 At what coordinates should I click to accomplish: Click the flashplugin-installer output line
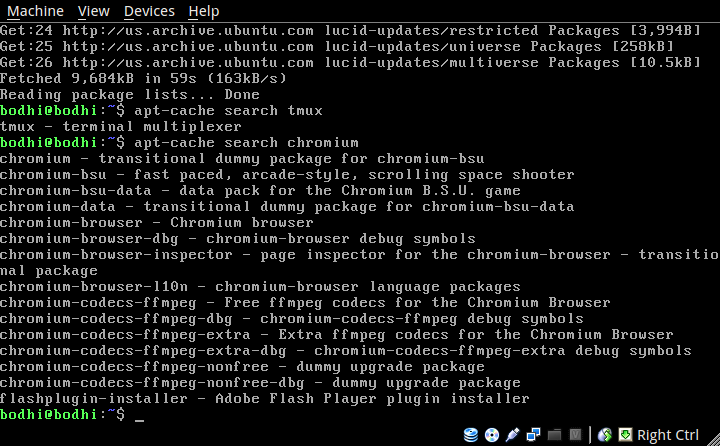click(264, 399)
